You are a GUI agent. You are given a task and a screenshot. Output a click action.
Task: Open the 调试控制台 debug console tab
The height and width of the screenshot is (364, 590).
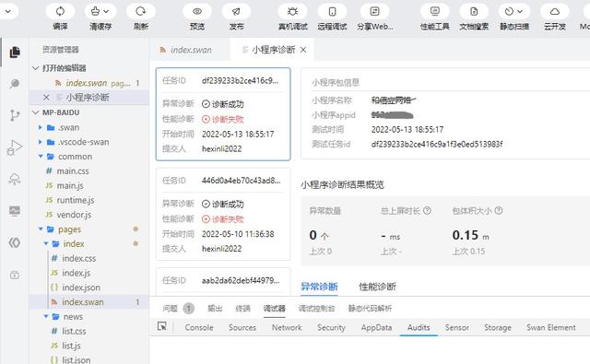[316, 309]
